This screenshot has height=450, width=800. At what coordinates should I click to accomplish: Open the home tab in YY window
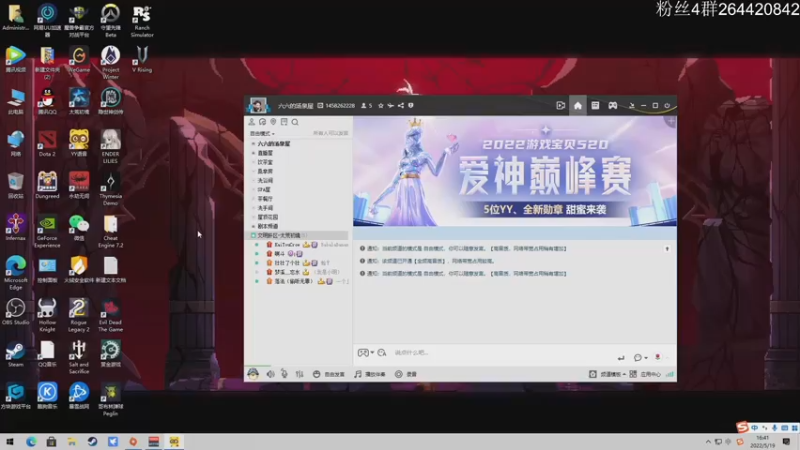pos(578,106)
